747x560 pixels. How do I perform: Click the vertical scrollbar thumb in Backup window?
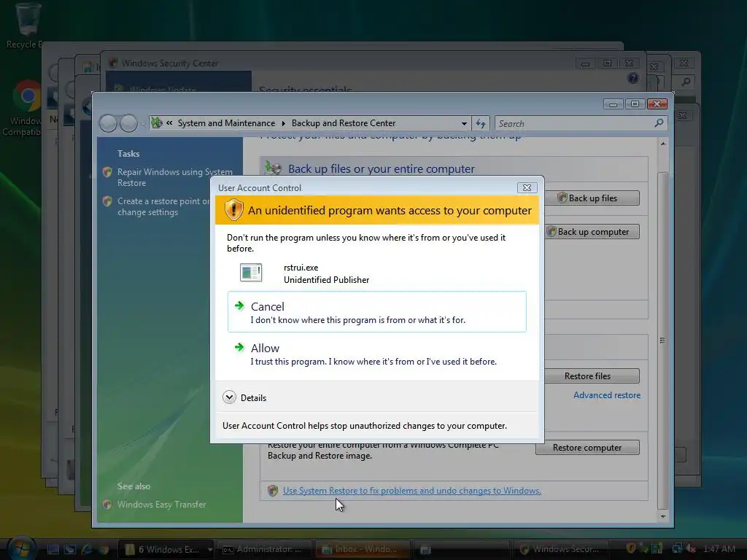tap(662, 341)
